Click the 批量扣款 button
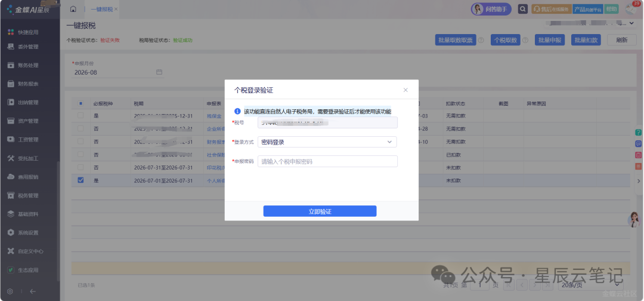Screen dimensions: 644x301 (586, 40)
